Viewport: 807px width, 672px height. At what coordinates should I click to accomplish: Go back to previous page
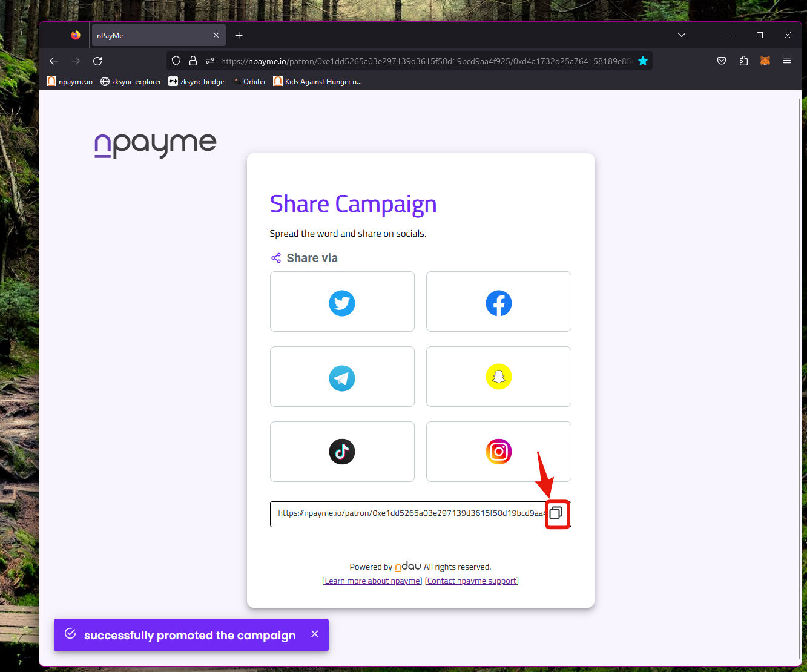pos(54,61)
